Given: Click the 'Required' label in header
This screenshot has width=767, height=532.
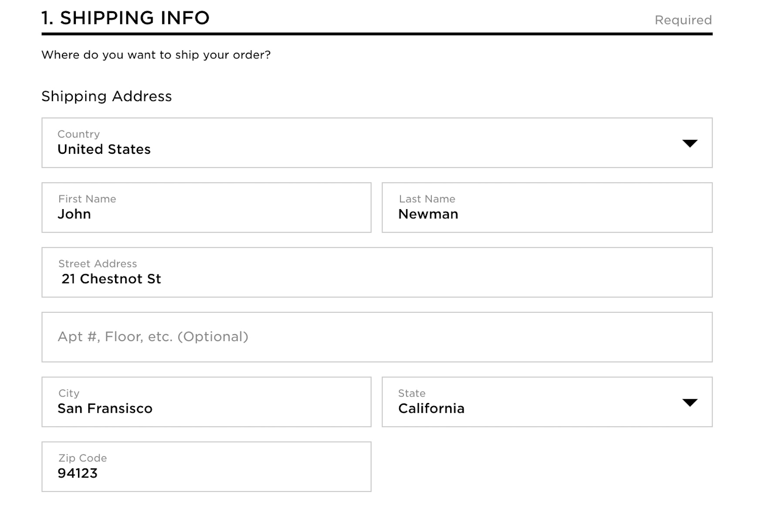Looking at the screenshot, I should (x=683, y=20).
